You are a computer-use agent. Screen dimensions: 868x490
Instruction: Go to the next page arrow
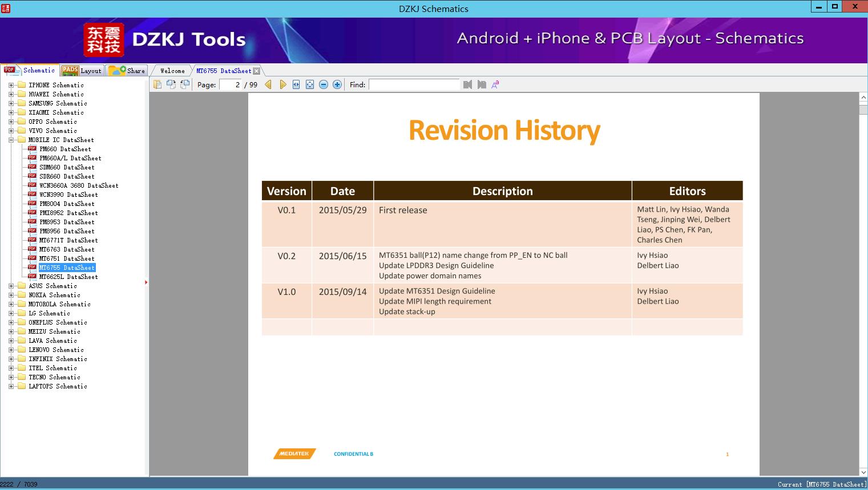pyautogui.click(x=282, y=84)
